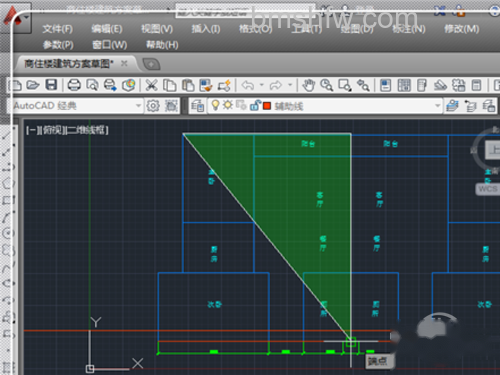Open the 修改(M) menu
Screen dimensions: 500x375
pos(461,29)
